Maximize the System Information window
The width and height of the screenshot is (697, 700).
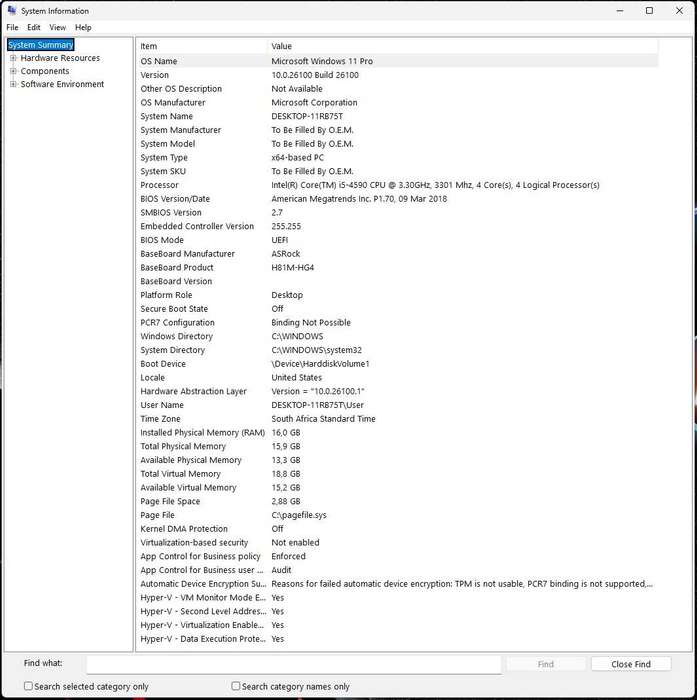[649, 10]
